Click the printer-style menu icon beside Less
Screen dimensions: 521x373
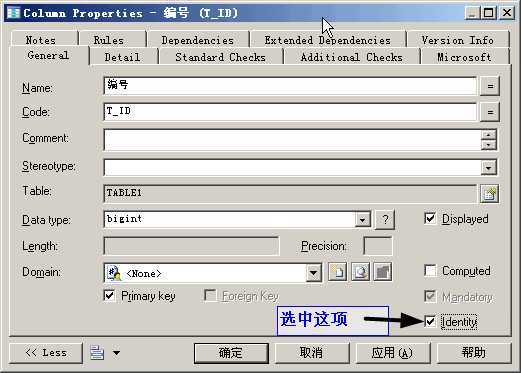[x=97, y=353]
